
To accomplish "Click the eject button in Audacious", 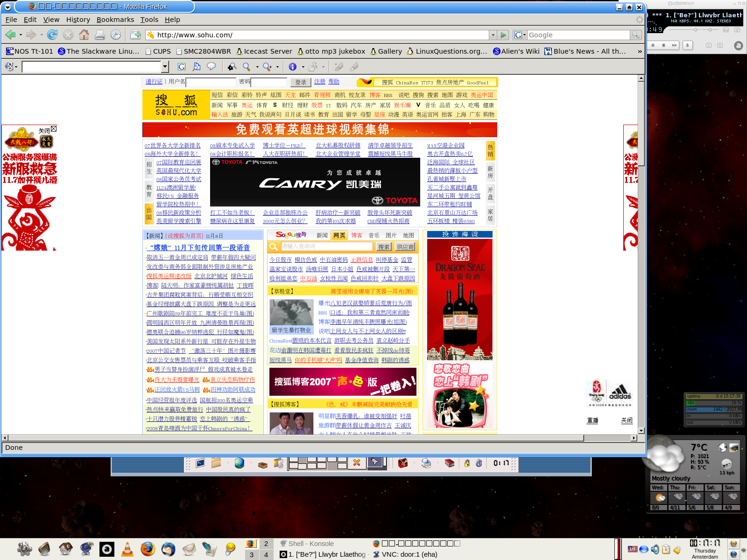I will pyautogui.click(x=687, y=45).
